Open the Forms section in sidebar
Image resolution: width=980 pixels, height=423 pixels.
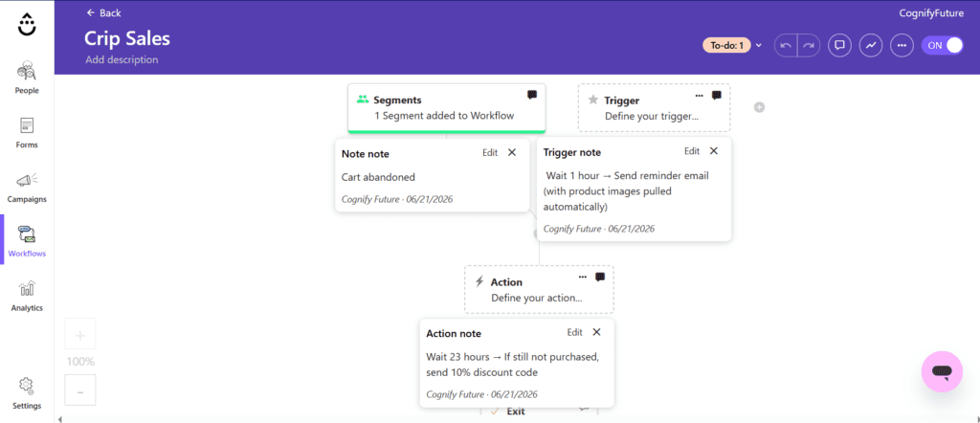point(27,132)
